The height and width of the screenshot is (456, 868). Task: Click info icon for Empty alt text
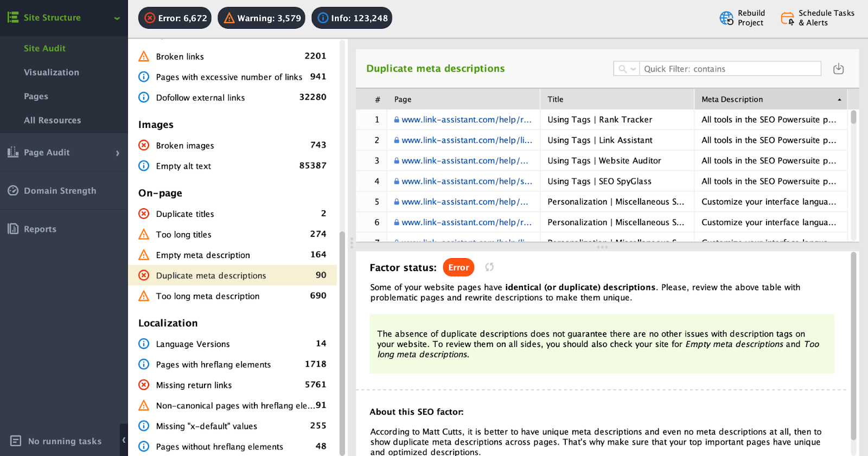[x=144, y=165]
